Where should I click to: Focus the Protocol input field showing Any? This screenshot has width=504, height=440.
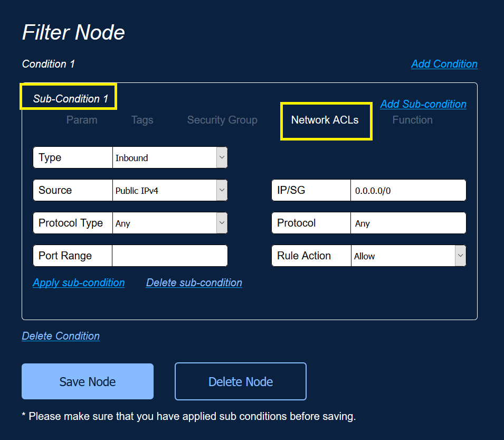coord(408,223)
